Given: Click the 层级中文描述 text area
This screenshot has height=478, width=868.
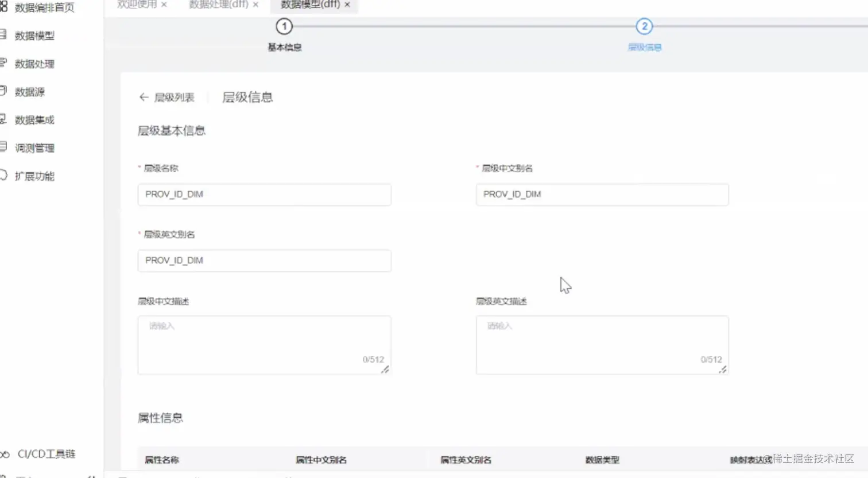Looking at the screenshot, I should coord(265,345).
